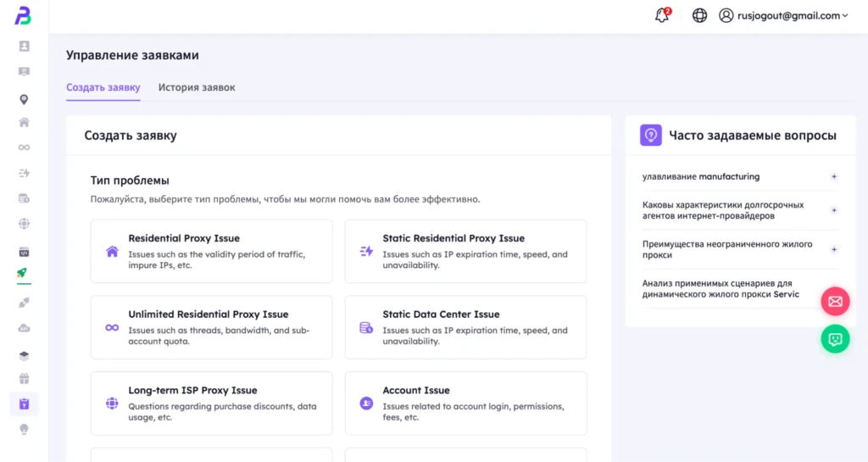Select the IP monitor icon in sidebar
868x462 pixels.
[x=24, y=71]
